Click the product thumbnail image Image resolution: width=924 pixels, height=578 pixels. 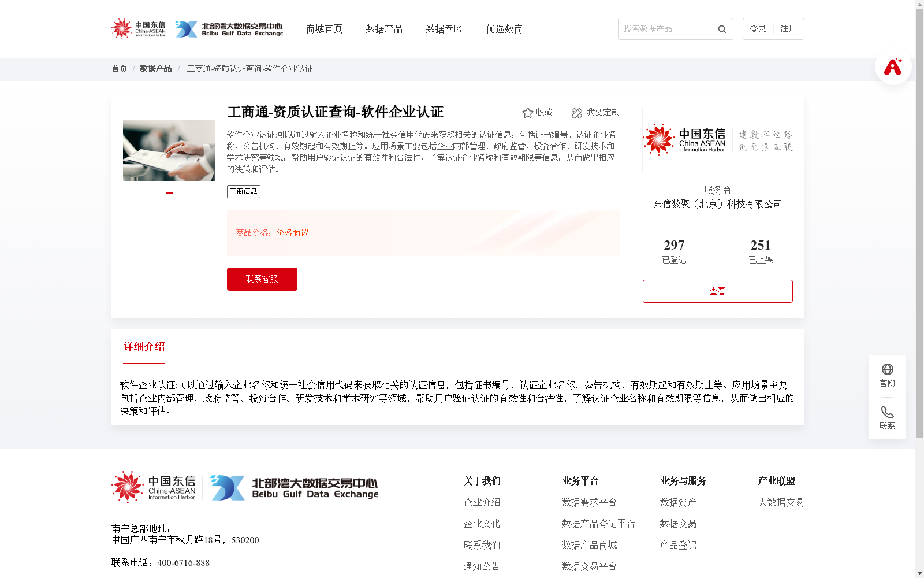(169, 150)
